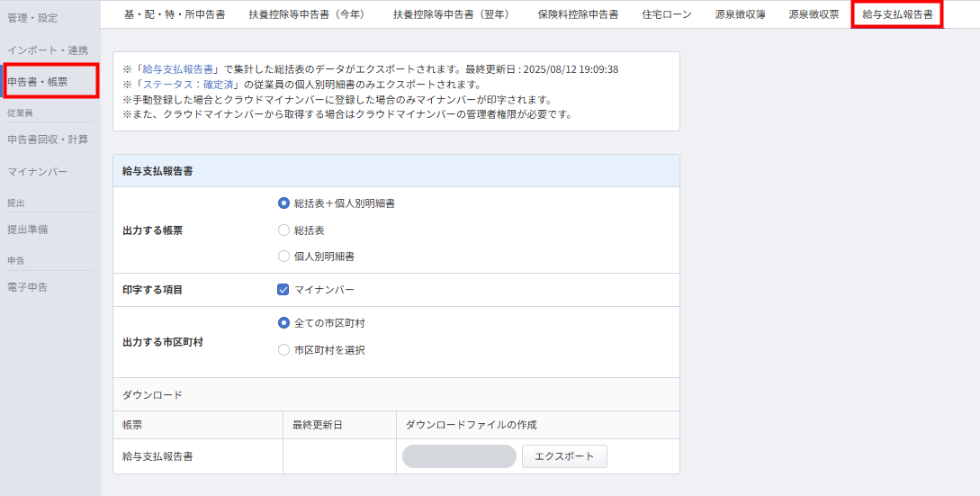Go to インポート・連携 in the sidebar
This screenshot has height=496, width=980.
pyautogui.click(x=48, y=50)
